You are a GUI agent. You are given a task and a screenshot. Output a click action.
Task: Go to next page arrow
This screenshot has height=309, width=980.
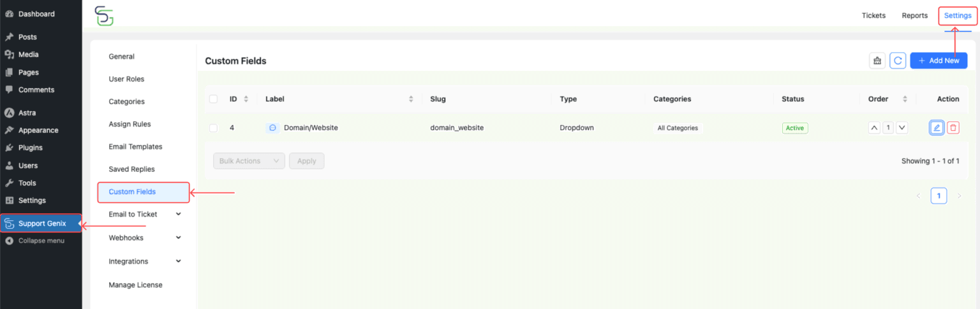click(959, 196)
